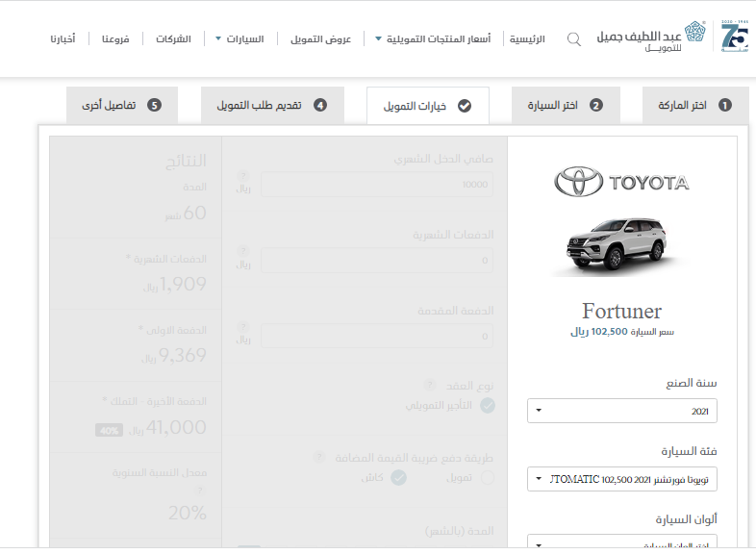Open the فئة السيارة dropdown
This screenshot has height=554, width=756.
pos(622,479)
